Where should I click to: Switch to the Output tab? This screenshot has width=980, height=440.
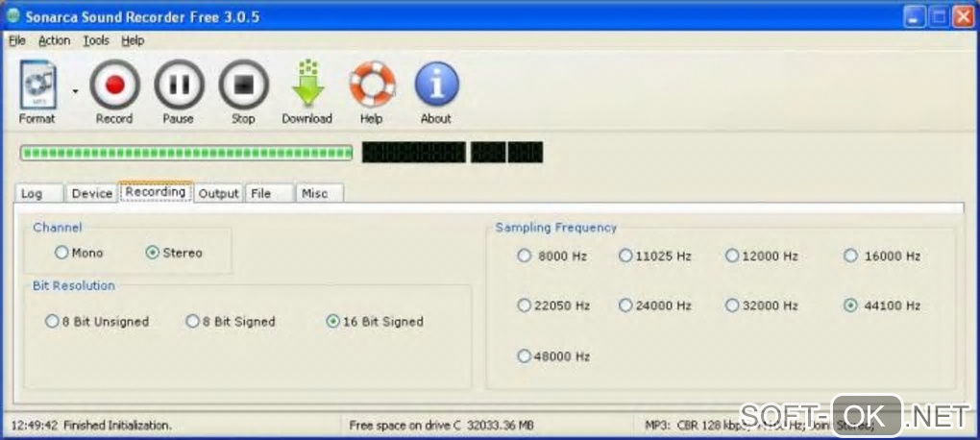(x=218, y=194)
